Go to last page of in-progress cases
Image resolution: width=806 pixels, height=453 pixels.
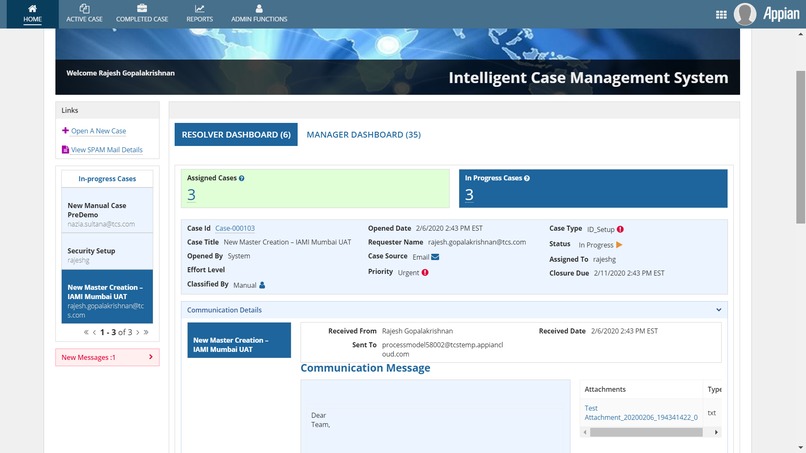point(146,332)
